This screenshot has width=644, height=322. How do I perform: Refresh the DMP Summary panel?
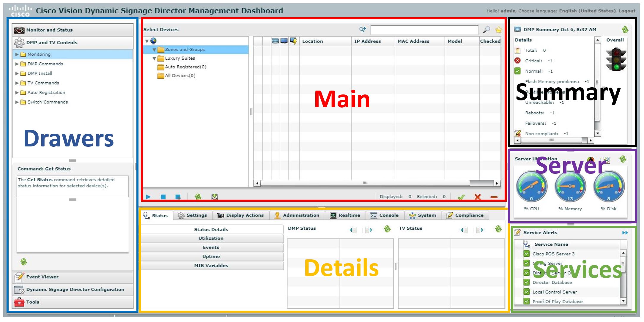tap(625, 30)
